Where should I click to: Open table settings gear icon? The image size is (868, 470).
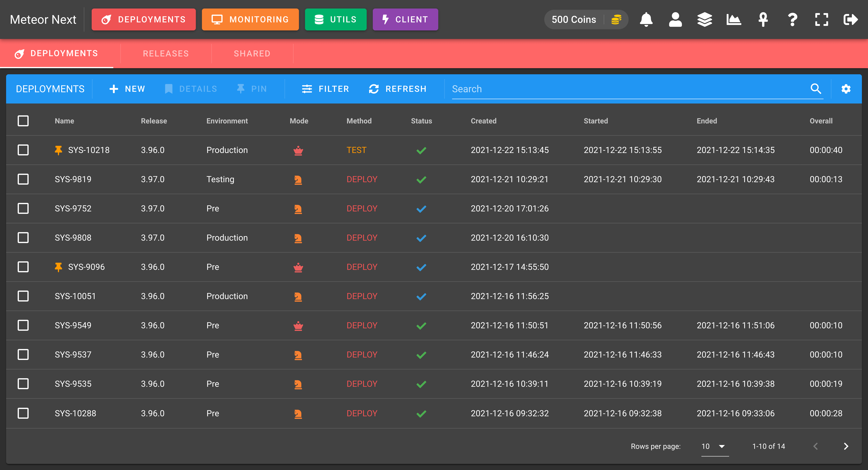pyautogui.click(x=846, y=89)
